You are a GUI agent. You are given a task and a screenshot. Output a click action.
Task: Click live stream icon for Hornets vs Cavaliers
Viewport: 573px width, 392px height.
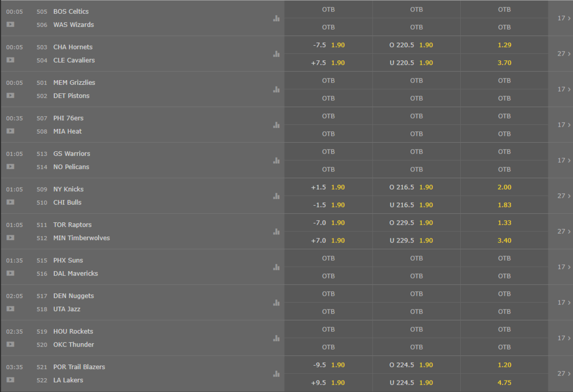(10, 60)
